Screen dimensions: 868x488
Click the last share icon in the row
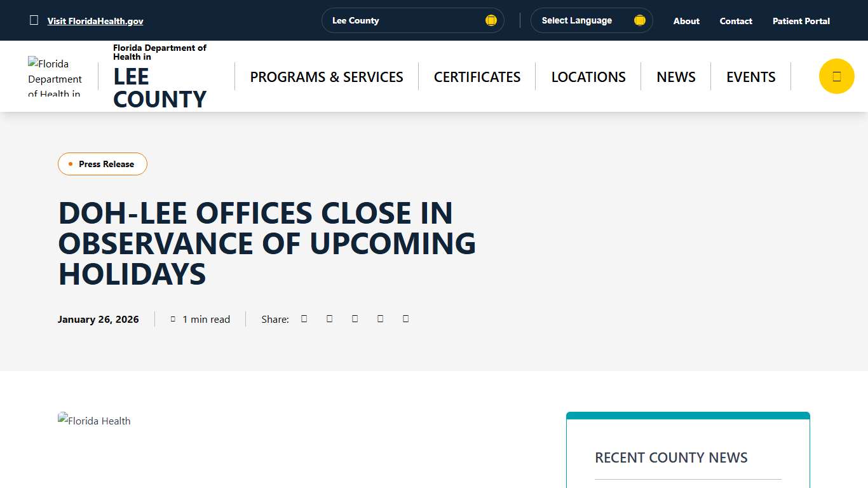(405, 318)
